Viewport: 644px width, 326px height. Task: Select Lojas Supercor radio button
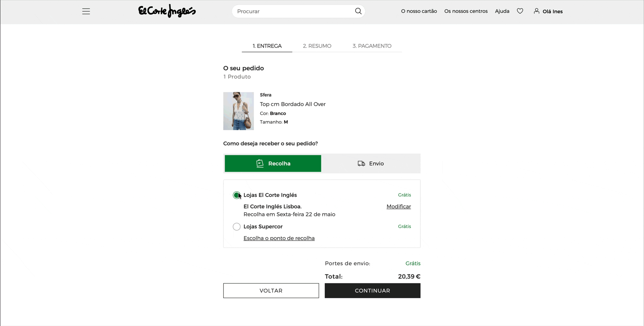(x=237, y=227)
